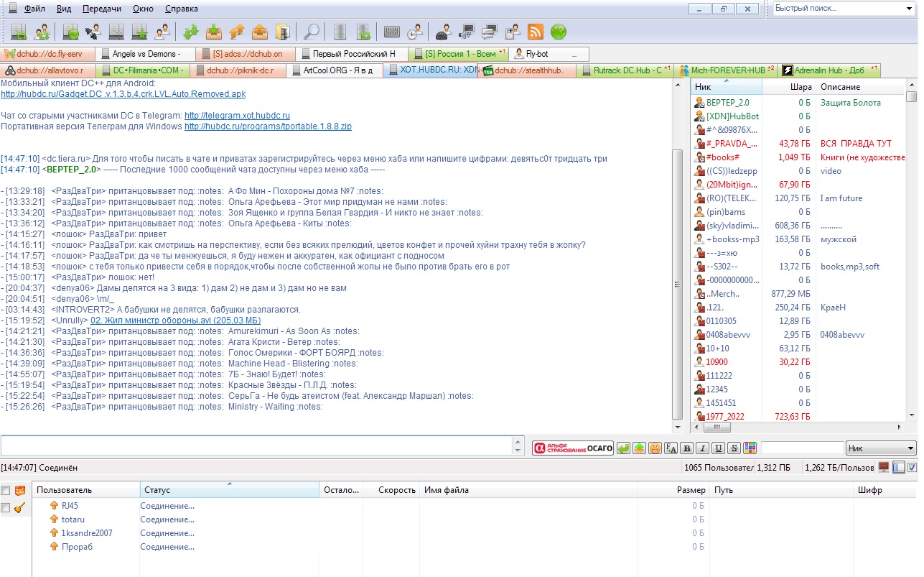Click the user with speed gauge toolbar icon
924x577 pixels.
pos(444,32)
